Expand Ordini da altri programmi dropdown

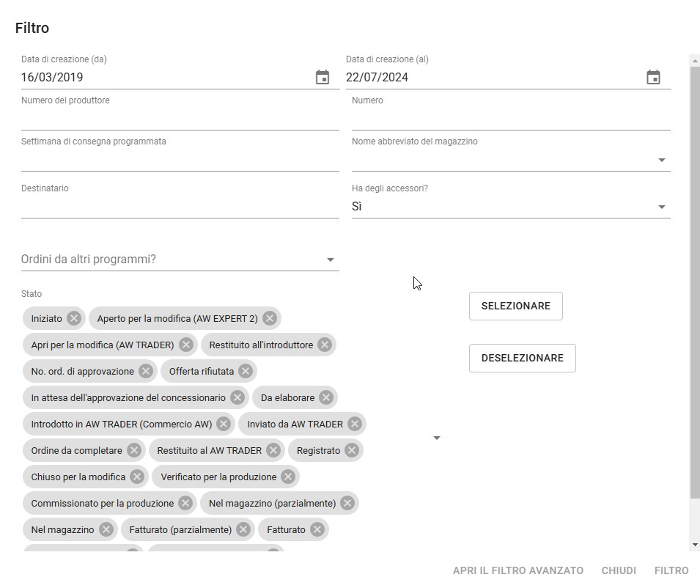[331, 260]
